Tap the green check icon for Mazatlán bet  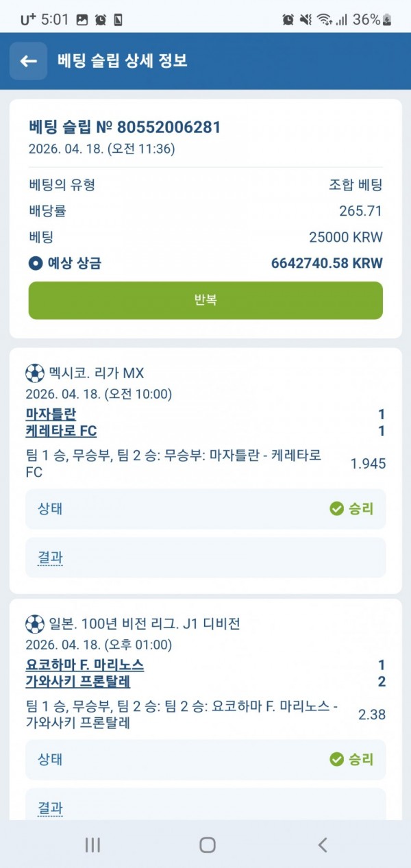point(336,508)
